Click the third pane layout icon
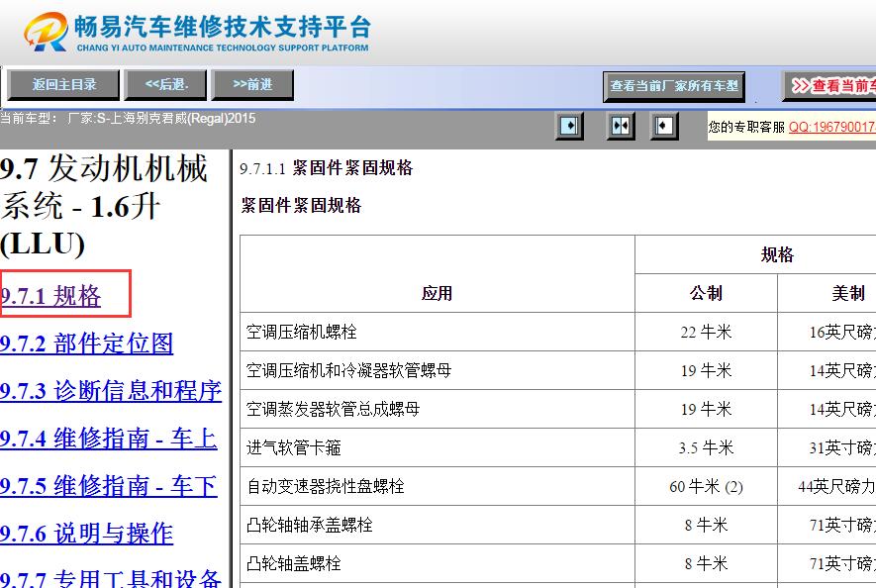Image resolution: width=876 pixels, height=588 pixels. (x=664, y=126)
